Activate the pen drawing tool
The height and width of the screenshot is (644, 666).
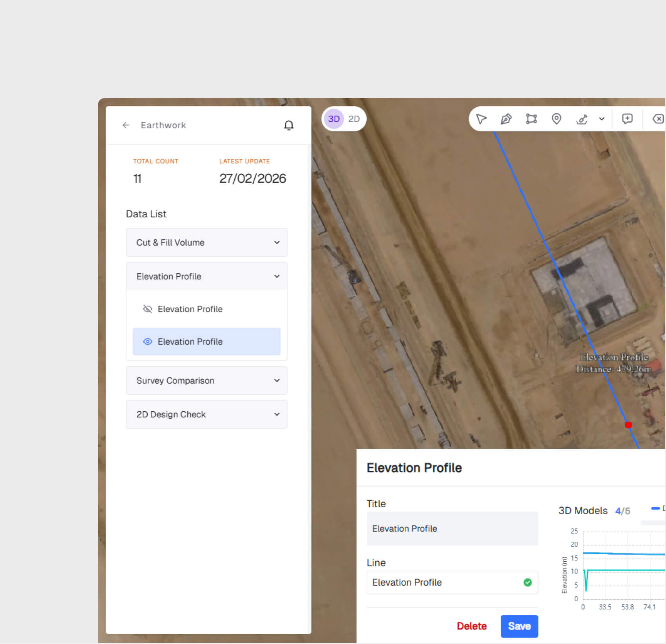click(506, 119)
